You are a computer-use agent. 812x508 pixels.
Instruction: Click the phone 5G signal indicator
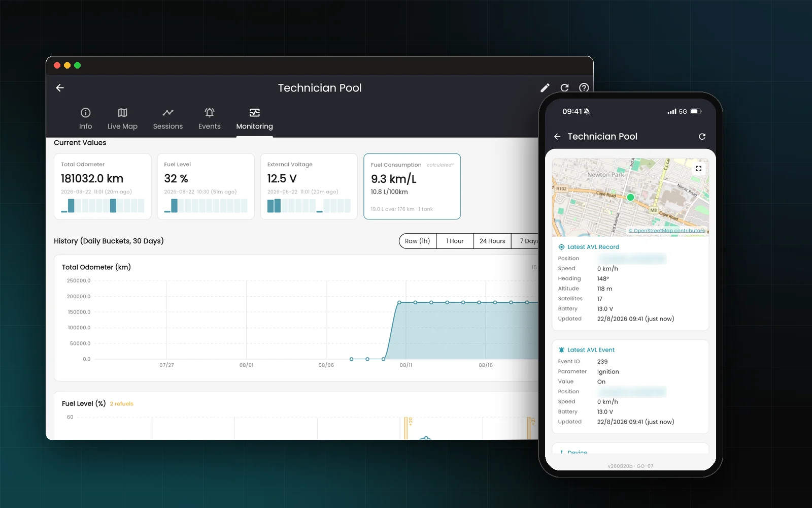click(x=683, y=112)
